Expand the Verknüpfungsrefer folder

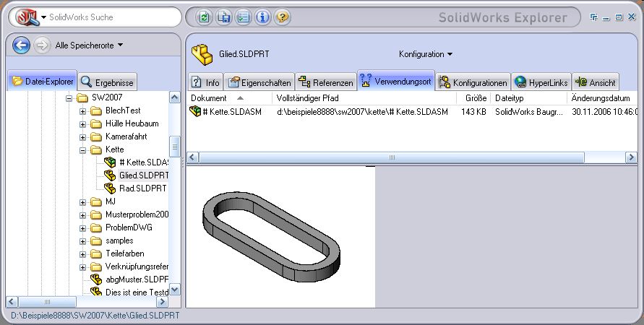[x=82, y=267]
